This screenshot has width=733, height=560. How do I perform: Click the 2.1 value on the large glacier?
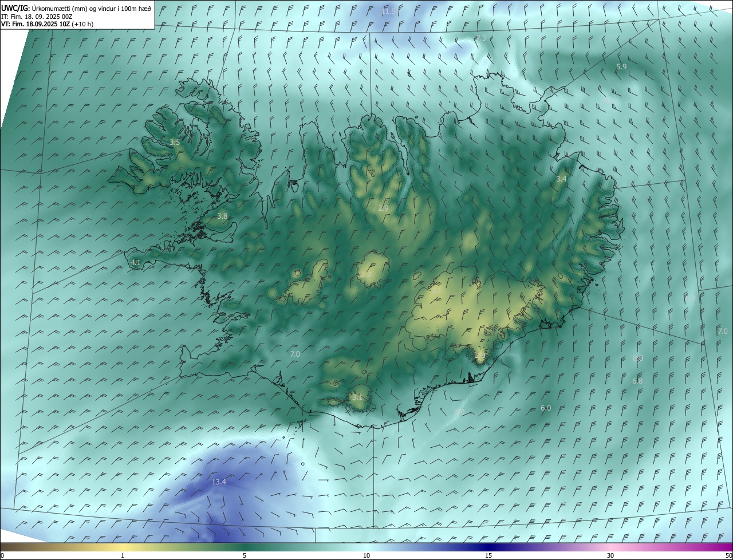(436, 291)
